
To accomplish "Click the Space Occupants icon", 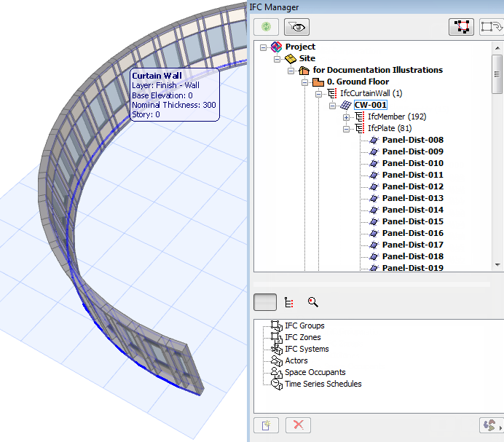I will [x=276, y=372].
